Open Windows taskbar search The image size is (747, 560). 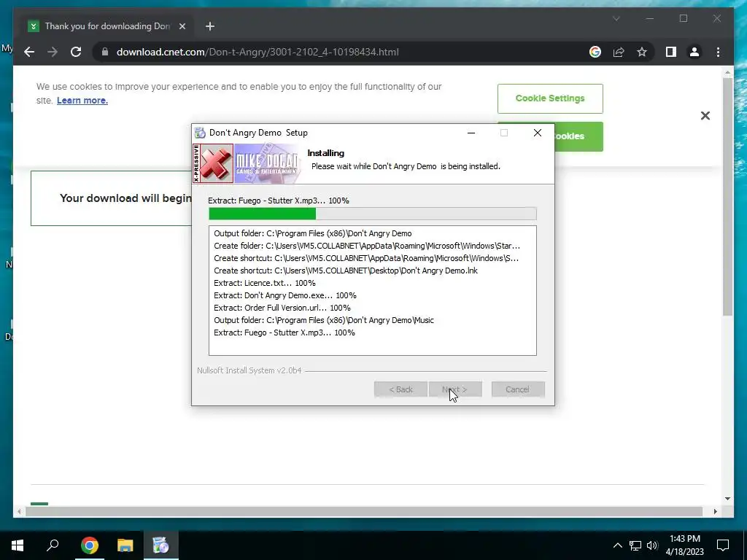(x=53, y=545)
